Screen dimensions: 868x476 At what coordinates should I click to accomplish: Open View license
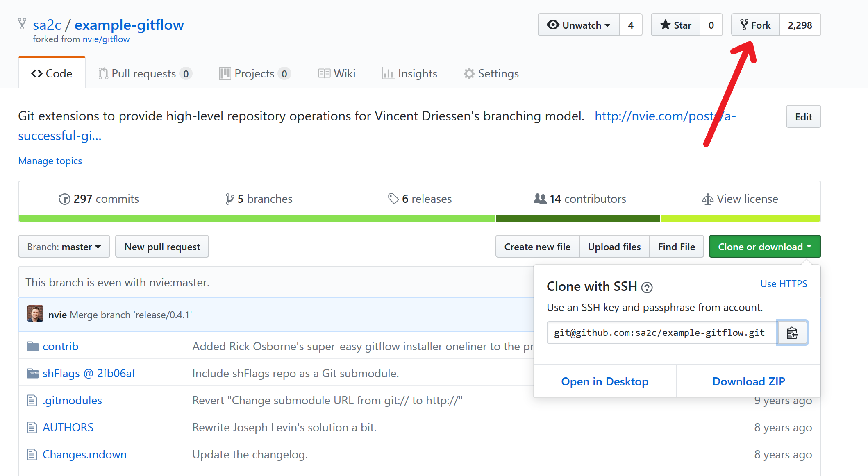click(x=740, y=199)
